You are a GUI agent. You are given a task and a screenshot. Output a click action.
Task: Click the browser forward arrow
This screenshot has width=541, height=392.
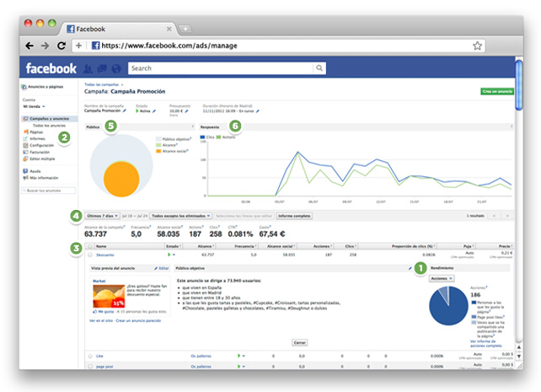[x=46, y=46]
